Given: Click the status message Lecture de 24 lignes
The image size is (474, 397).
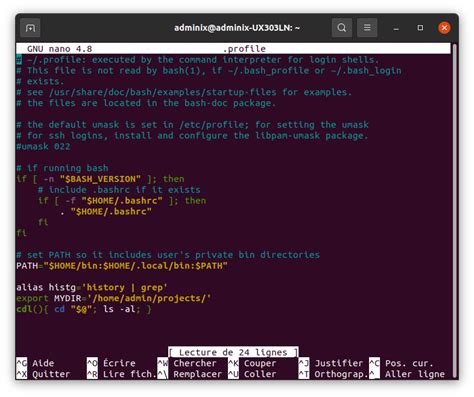Looking at the screenshot, I should click(x=233, y=352).
